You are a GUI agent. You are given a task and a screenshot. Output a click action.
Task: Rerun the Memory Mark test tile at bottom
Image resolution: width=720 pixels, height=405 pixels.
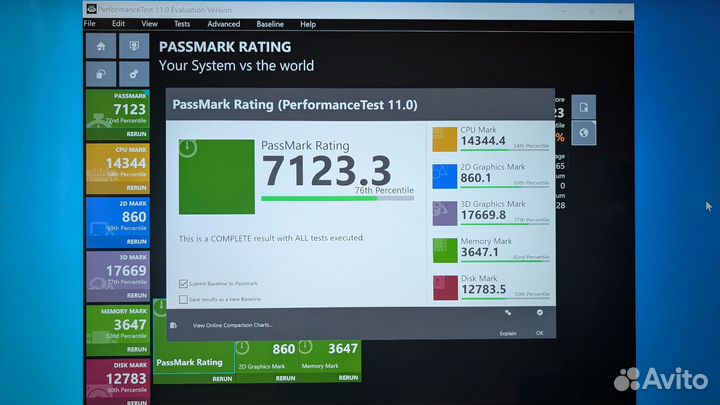click(x=342, y=379)
